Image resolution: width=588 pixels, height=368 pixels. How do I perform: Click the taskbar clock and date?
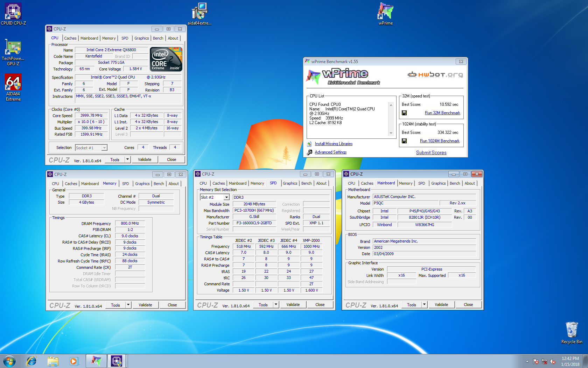[x=570, y=361]
